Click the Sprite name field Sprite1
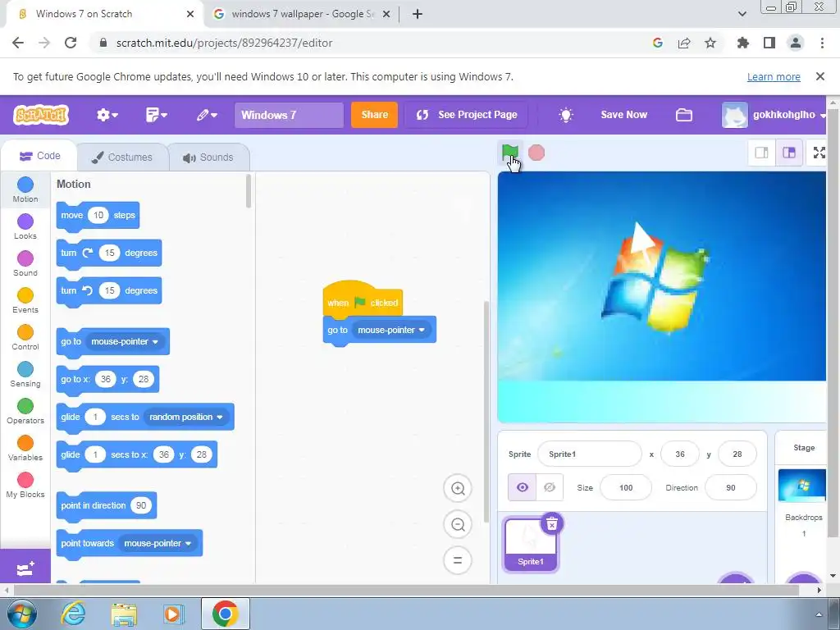This screenshot has height=630, width=840. click(x=589, y=454)
